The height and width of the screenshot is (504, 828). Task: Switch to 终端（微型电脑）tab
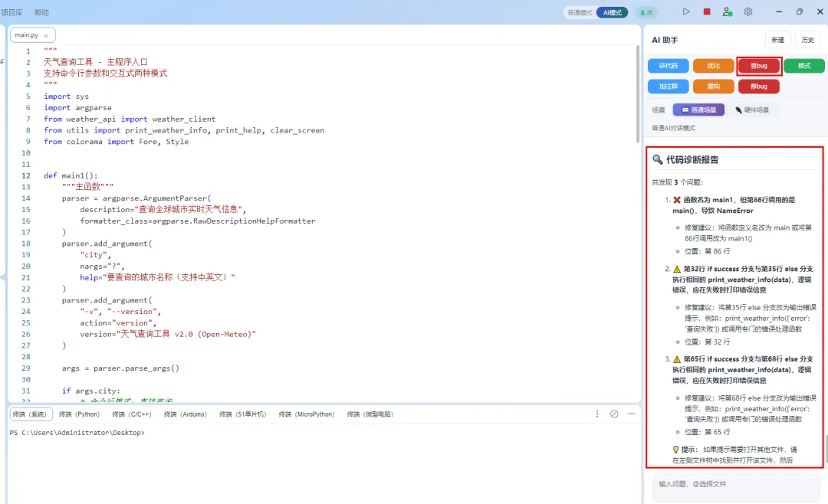click(x=370, y=414)
